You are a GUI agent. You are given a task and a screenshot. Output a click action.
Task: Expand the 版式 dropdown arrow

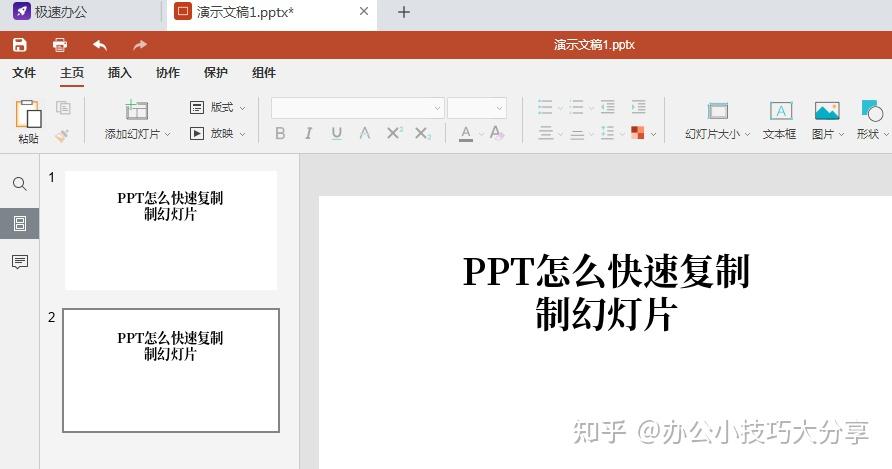click(242, 108)
